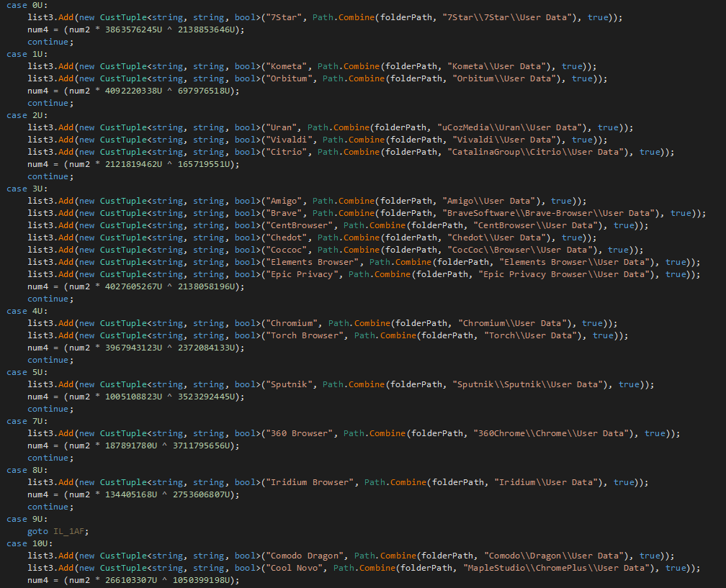Select the "Vivaldi" browser name string
726x588 pixels.
pyautogui.click(x=289, y=140)
